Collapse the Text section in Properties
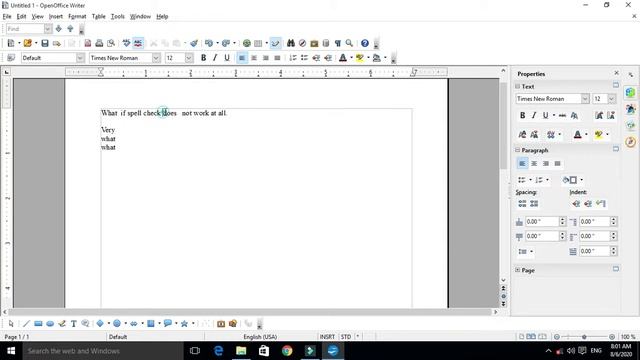The height and width of the screenshot is (360, 640). click(518, 87)
